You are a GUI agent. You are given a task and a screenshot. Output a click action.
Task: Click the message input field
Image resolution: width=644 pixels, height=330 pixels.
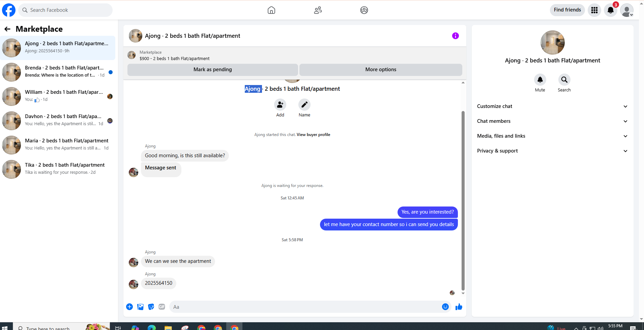[305, 307]
